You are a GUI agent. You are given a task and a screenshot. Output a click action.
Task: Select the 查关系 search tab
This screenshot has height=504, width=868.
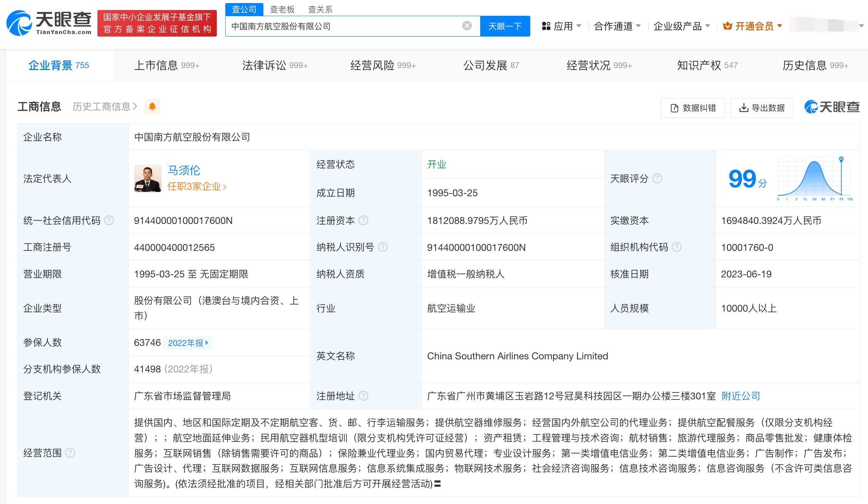320,9
